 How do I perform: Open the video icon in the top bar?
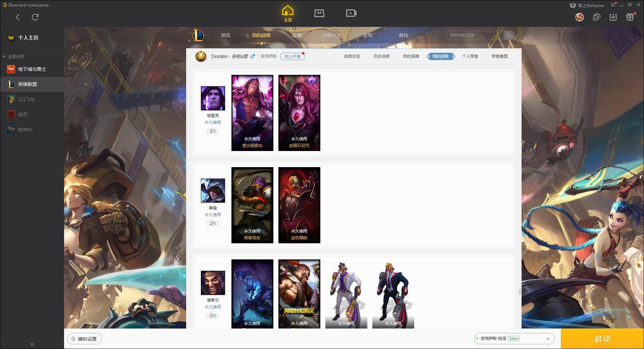[x=351, y=13]
